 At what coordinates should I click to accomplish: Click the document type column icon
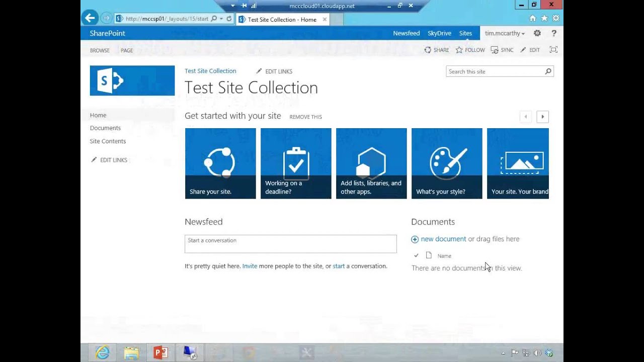pos(429,255)
